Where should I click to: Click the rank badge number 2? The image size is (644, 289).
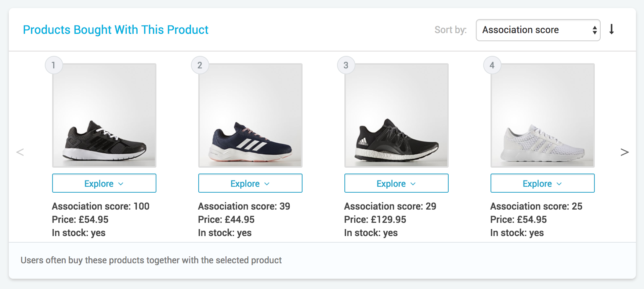point(200,65)
